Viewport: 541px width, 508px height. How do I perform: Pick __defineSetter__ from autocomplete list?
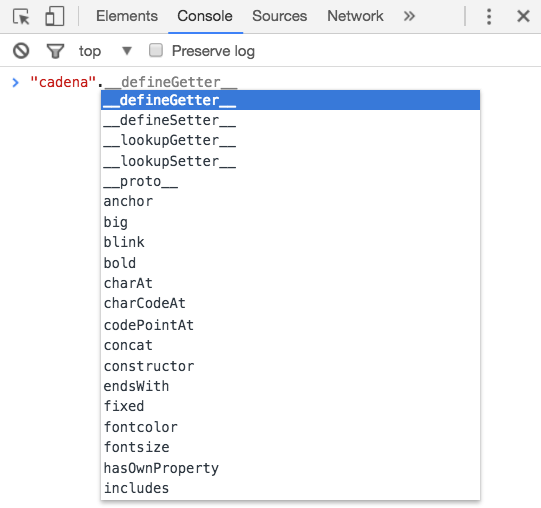(x=290, y=120)
